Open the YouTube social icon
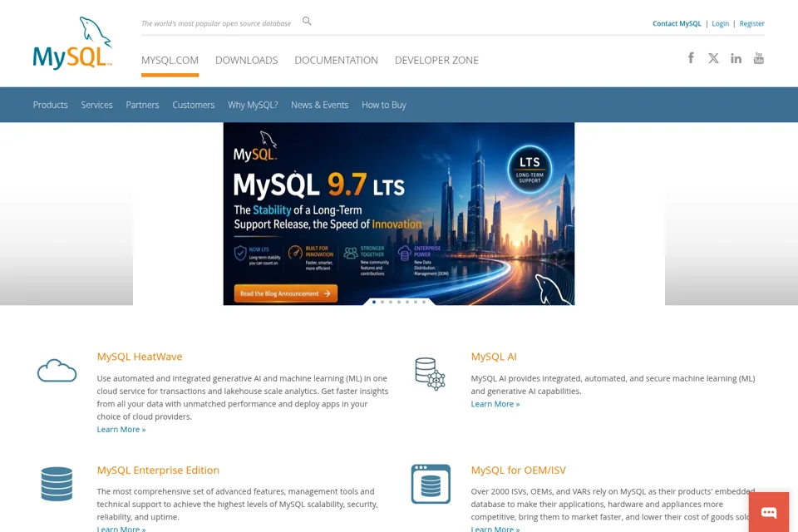This screenshot has width=798, height=532. [x=759, y=58]
